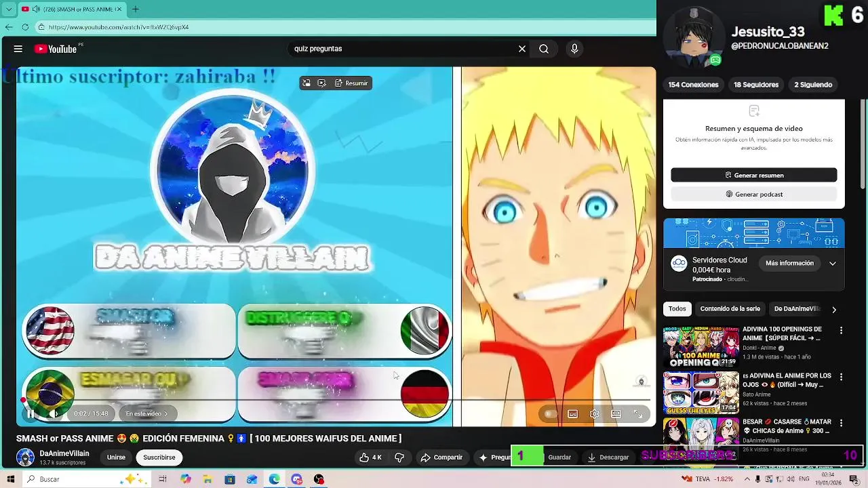Open Microsoft Edge from taskbar

pyautogui.click(x=274, y=479)
